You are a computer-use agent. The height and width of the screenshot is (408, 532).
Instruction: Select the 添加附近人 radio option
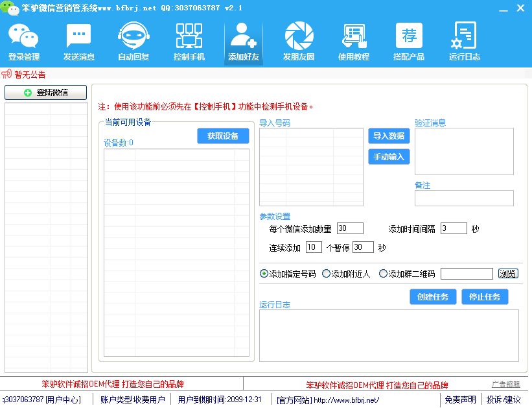coord(346,274)
